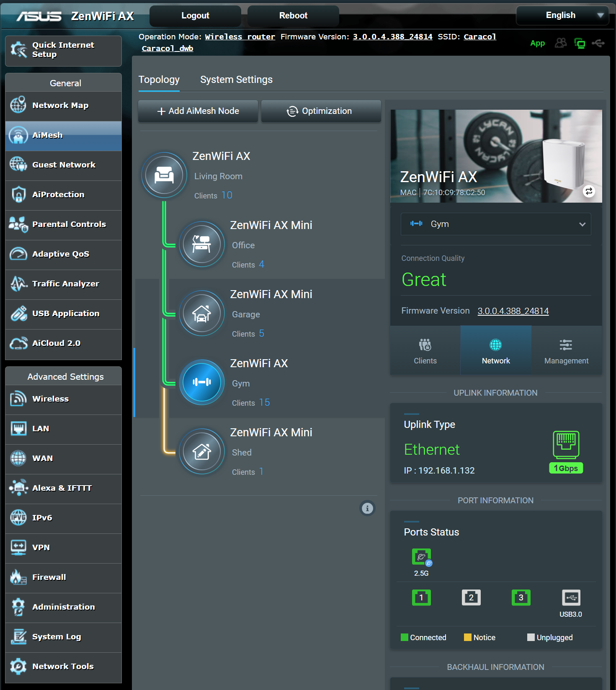616x690 pixels.
Task: Click the Living Room clients count 10
Action: [227, 195]
